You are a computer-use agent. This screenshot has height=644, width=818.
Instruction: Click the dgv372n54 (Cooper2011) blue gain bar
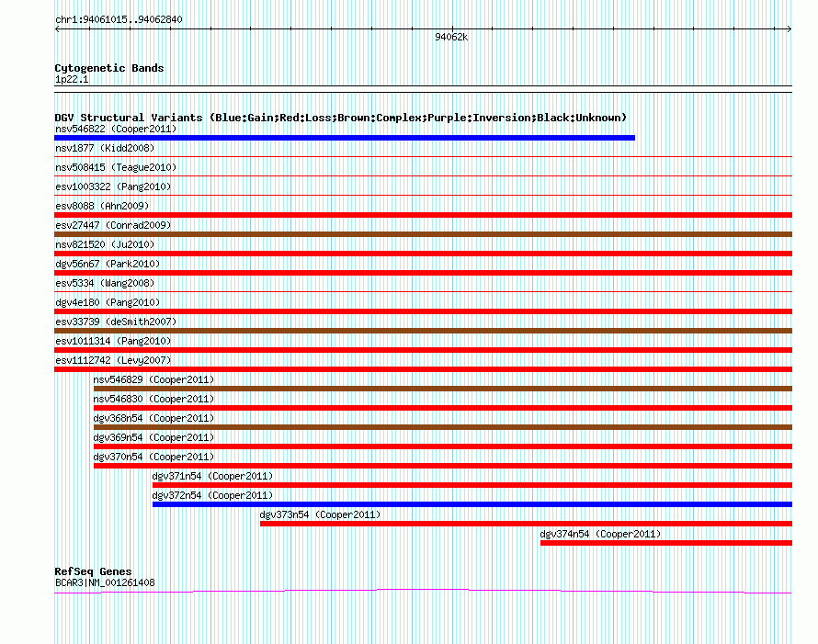pos(472,504)
